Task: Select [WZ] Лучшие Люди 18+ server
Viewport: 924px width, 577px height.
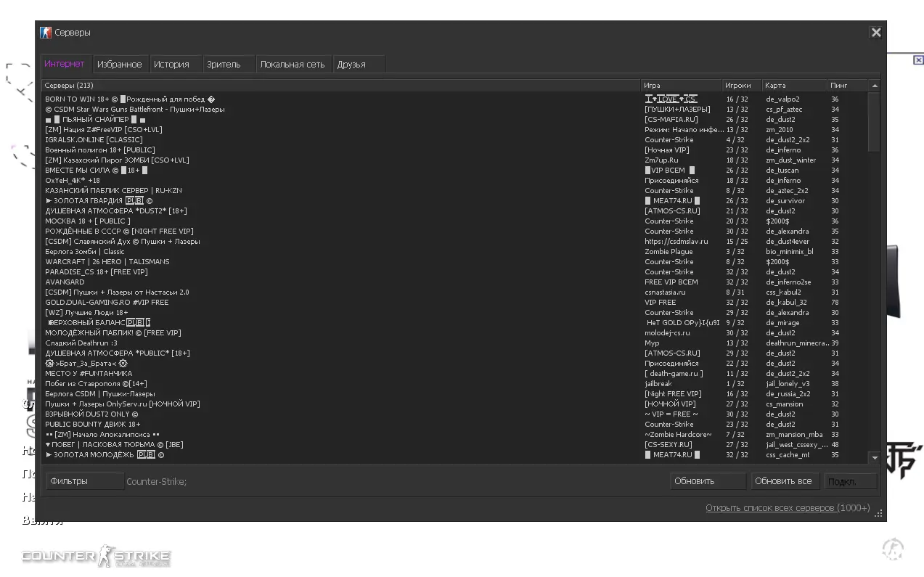Action: pos(455,313)
